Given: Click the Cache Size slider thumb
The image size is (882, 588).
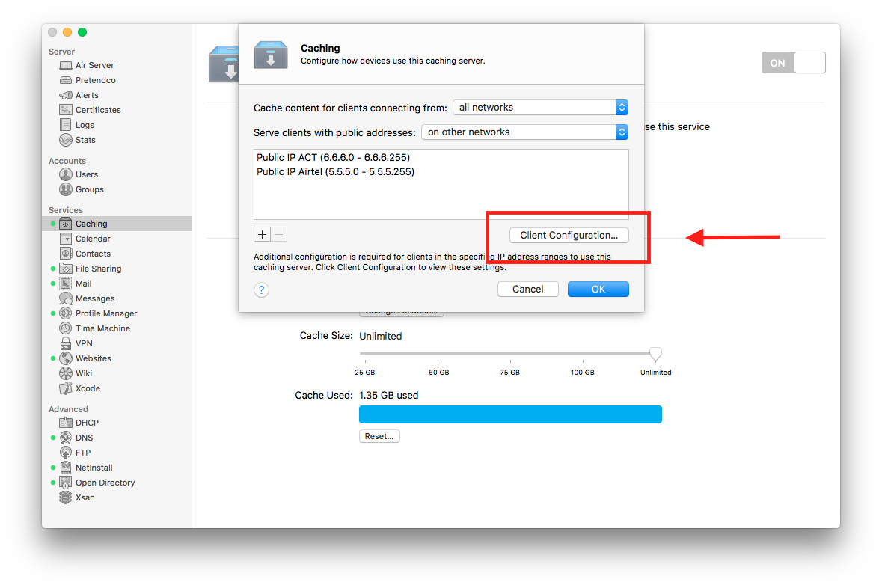Looking at the screenshot, I should 655,354.
